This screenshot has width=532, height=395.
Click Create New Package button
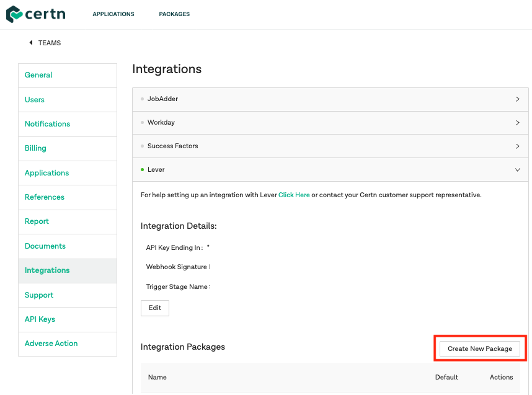(x=480, y=349)
